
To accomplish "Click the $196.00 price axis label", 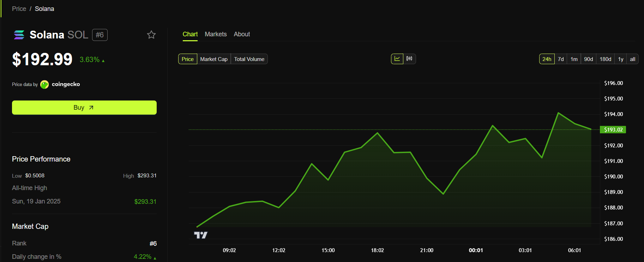I will (x=614, y=83).
